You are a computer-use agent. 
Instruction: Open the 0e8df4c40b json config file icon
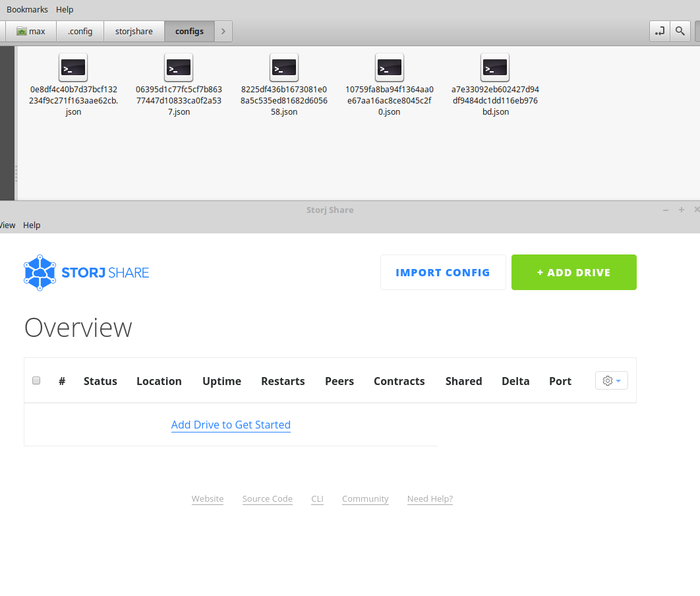[x=73, y=67]
